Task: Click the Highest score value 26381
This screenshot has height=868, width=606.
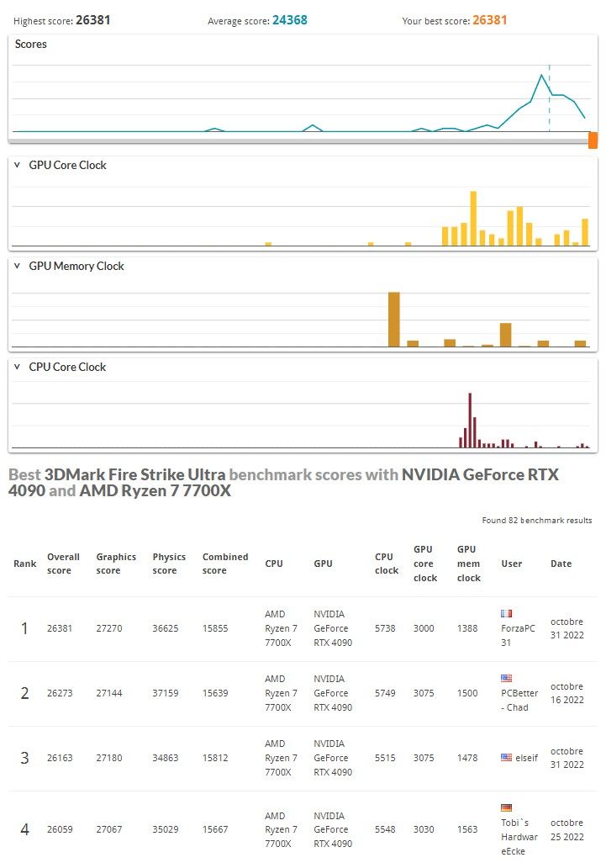Action: (93, 20)
